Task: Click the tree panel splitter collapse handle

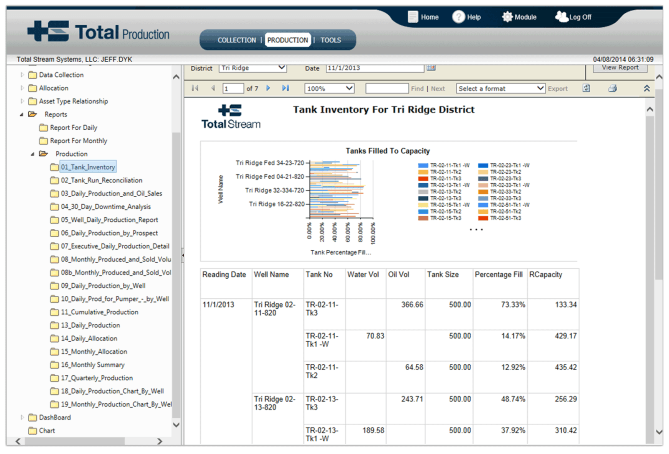Action: click(x=183, y=256)
